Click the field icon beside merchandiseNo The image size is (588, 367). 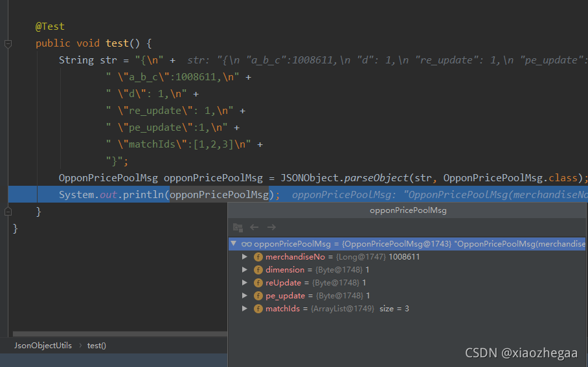click(258, 257)
